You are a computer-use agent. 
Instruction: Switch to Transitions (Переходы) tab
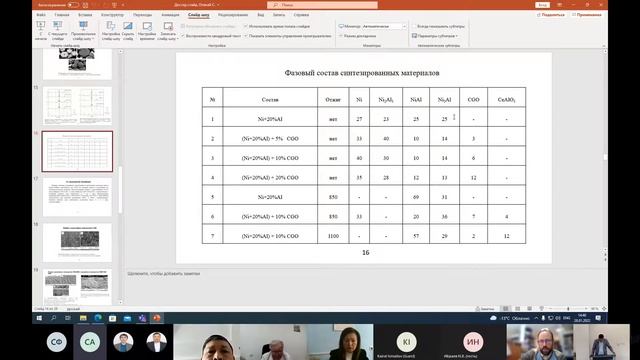142,15
